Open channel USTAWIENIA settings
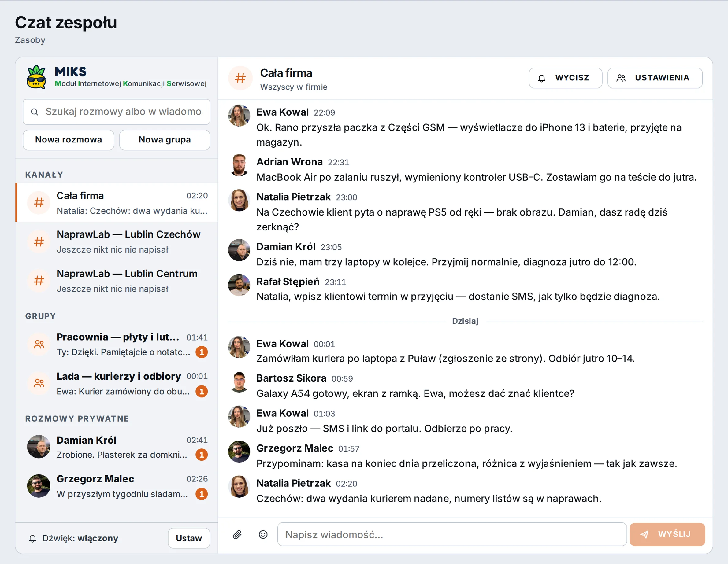Viewport: 728px width, 564px height. click(x=655, y=78)
